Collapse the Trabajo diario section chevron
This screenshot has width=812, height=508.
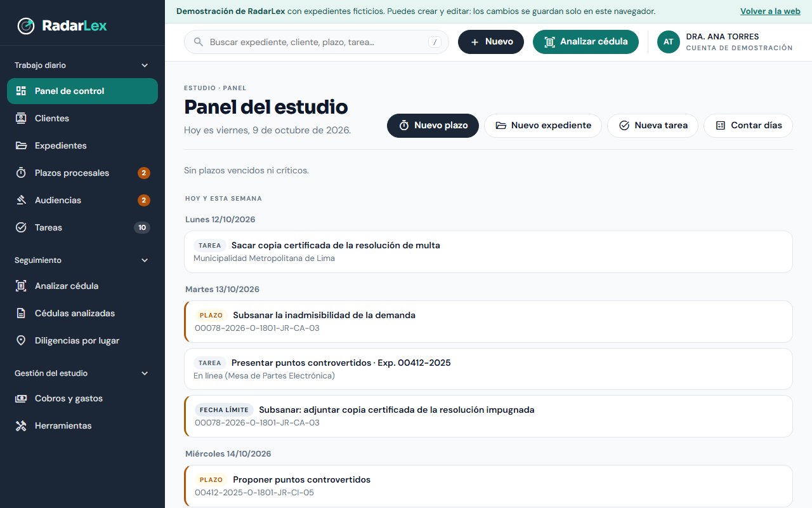145,65
